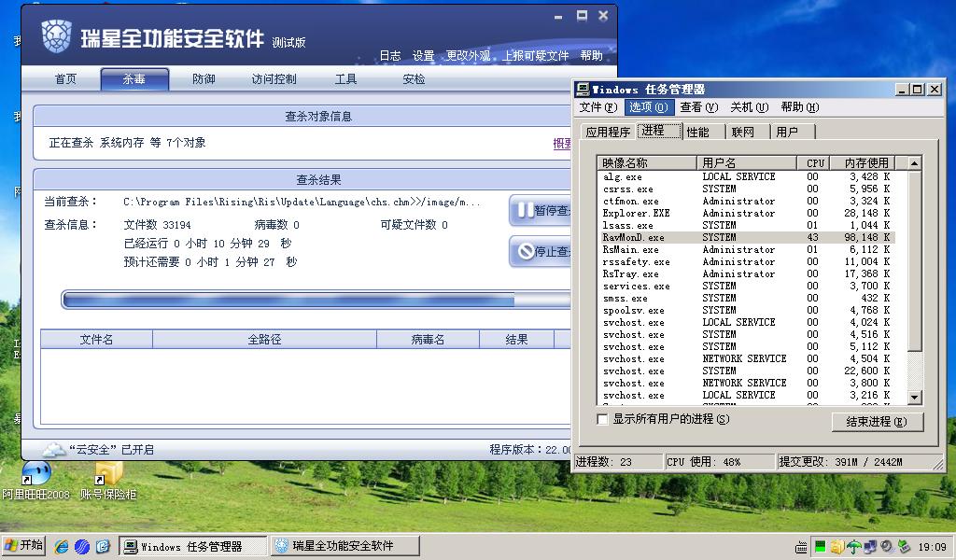The width and height of the screenshot is (956, 560).
Task: Sort processes by 映像名称 column
Action: [x=647, y=162]
